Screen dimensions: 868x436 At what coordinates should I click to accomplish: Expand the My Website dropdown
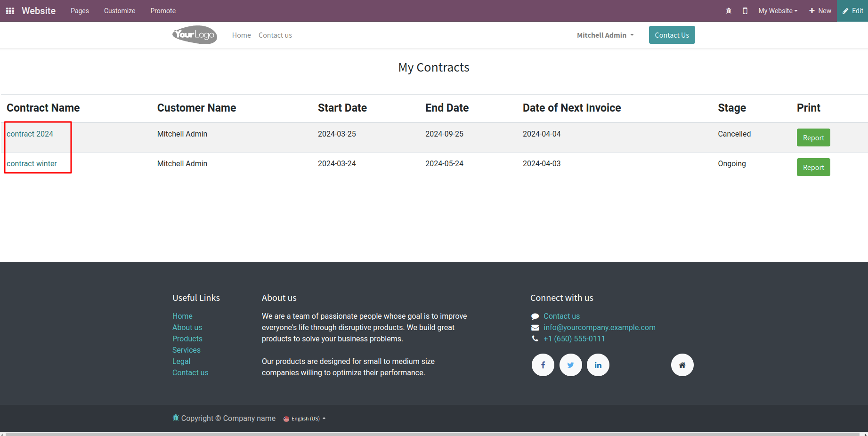(x=778, y=11)
